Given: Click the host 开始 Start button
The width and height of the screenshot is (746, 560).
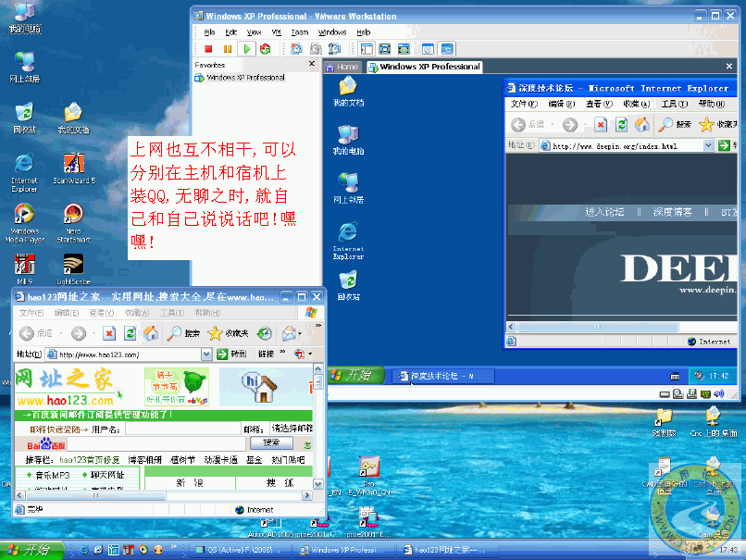Looking at the screenshot, I should pos(31,550).
